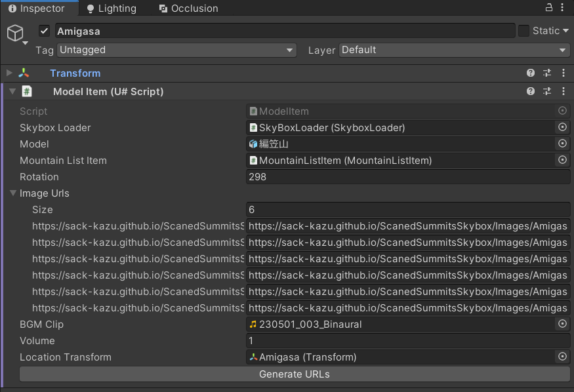Image resolution: width=574 pixels, height=392 pixels.
Task: Click the Model Item U# script icon
Action: point(27,91)
